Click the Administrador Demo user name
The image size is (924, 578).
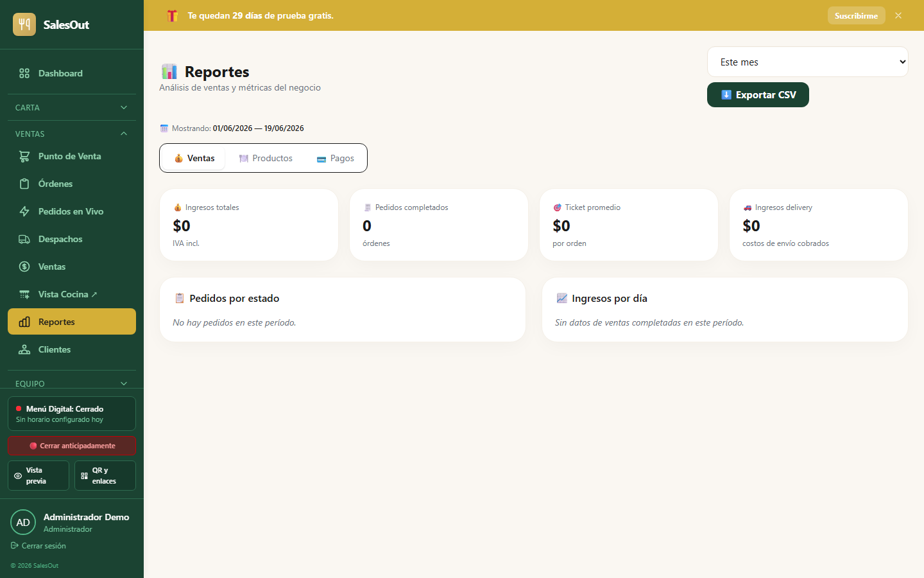86,517
